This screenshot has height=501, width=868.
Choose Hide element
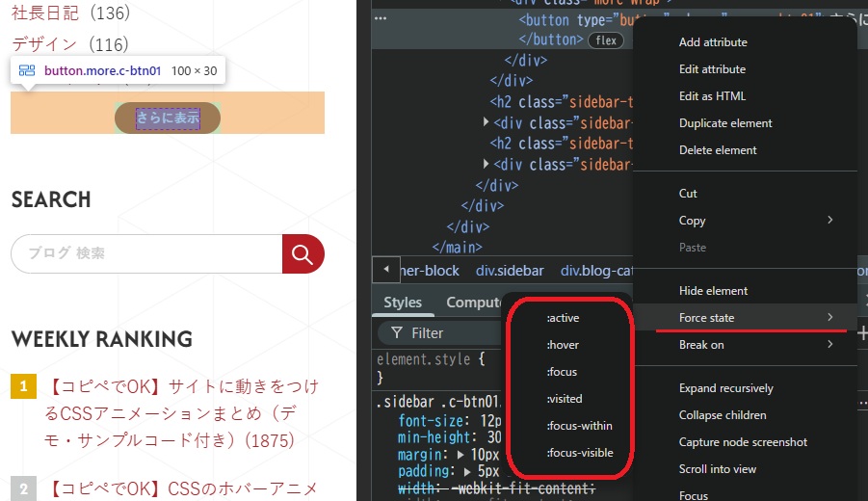[714, 291]
